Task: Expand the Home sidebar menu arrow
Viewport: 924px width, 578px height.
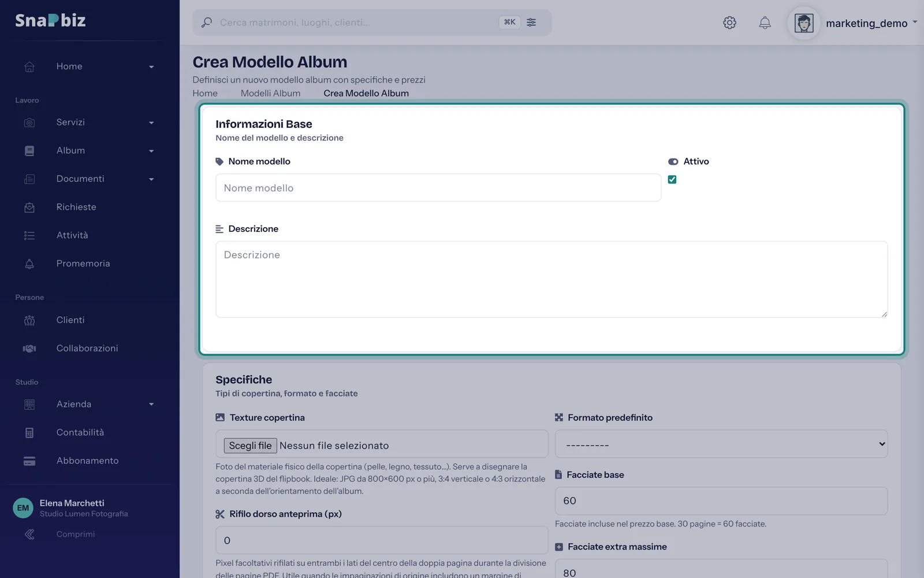Action: pos(151,67)
